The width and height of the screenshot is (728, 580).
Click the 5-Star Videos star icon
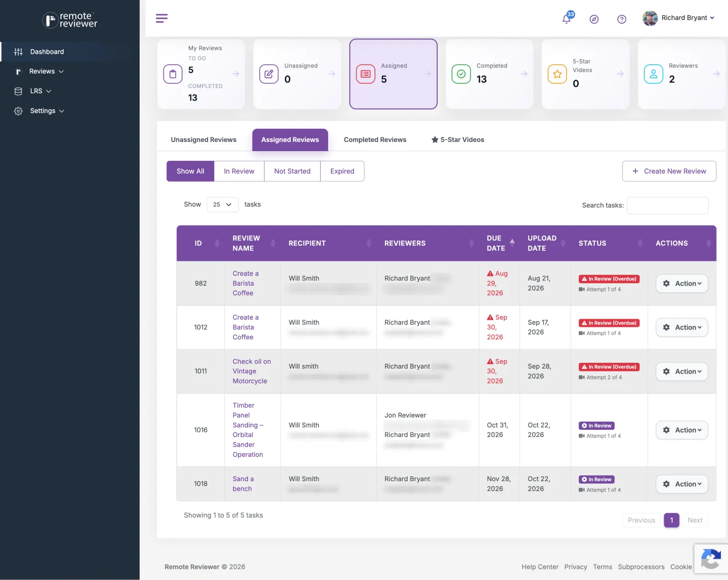557,74
